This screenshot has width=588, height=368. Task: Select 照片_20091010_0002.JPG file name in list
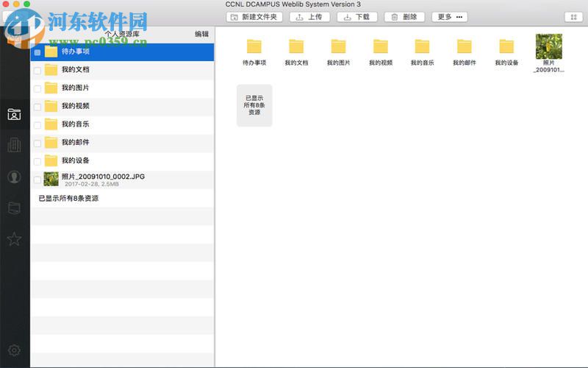103,176
